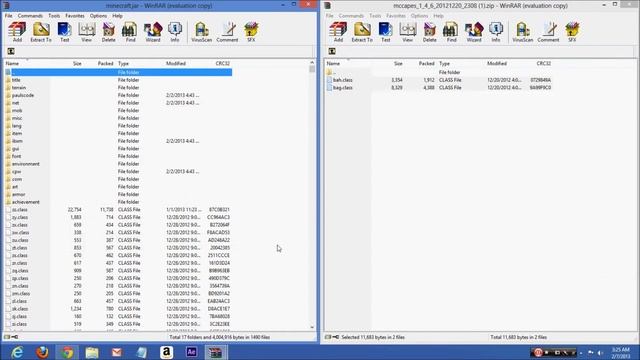Select the armor folder in minecraft.jar
640x360 pixels.
click(18, 195)
